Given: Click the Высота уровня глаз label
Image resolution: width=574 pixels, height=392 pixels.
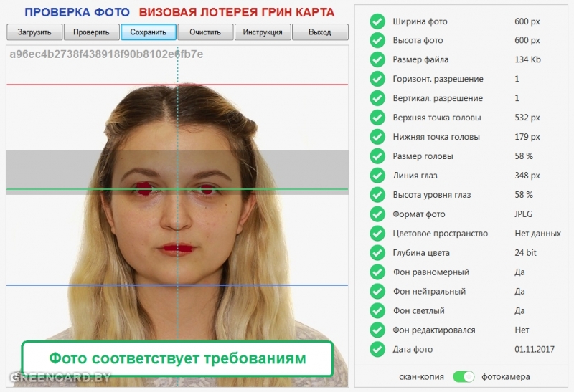Looking at the screenshot, I should pos(432,195).
